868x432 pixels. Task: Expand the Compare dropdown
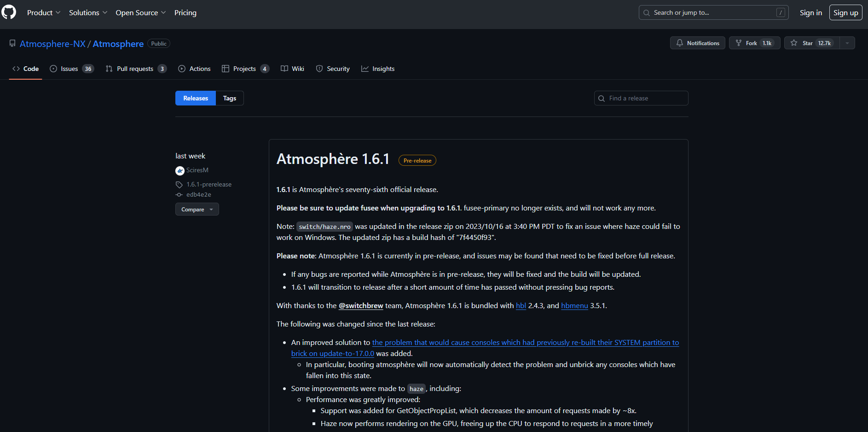click(x=197, y=209)
